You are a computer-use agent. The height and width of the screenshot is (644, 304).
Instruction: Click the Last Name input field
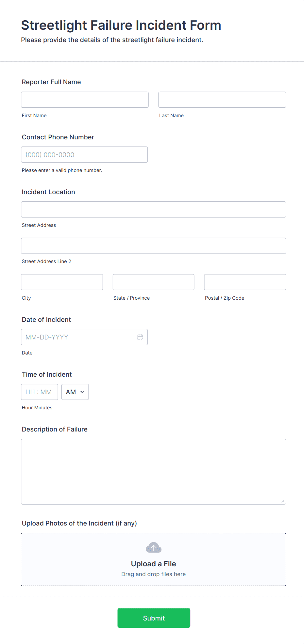[x=222, y=100]
